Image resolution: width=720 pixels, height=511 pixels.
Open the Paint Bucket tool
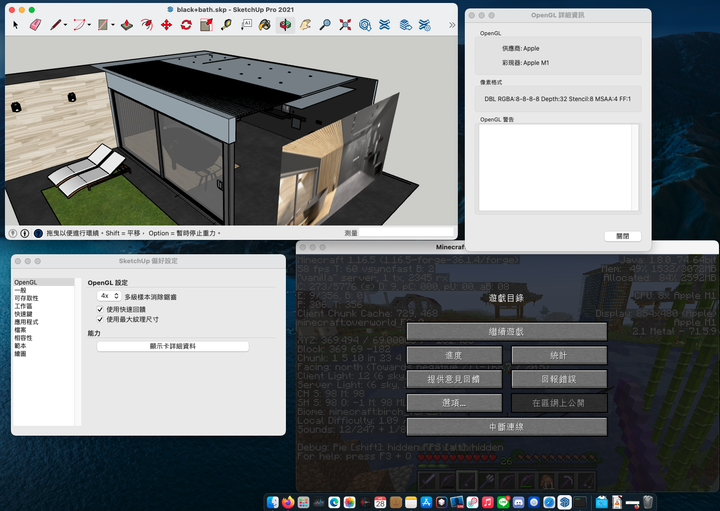(264, 25)
